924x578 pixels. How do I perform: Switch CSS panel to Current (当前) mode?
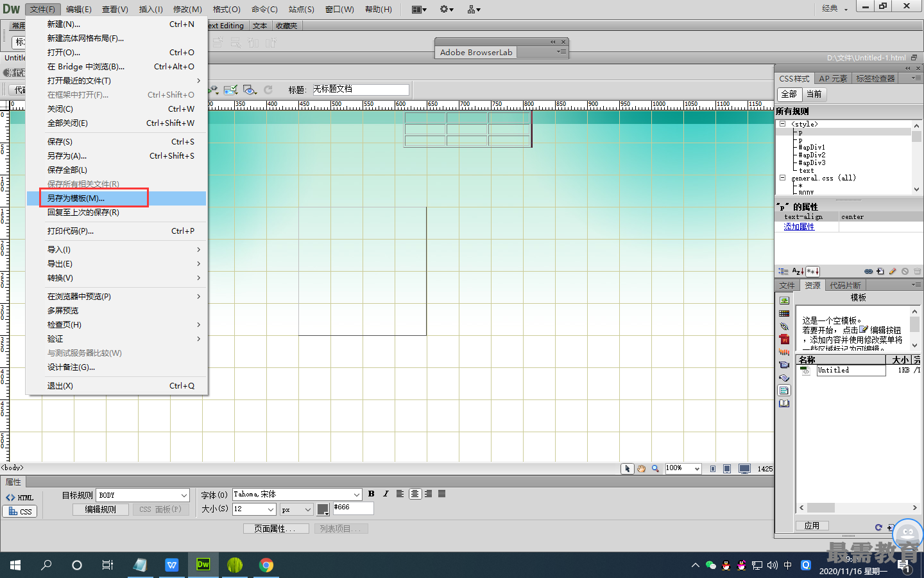pos(814,94)
